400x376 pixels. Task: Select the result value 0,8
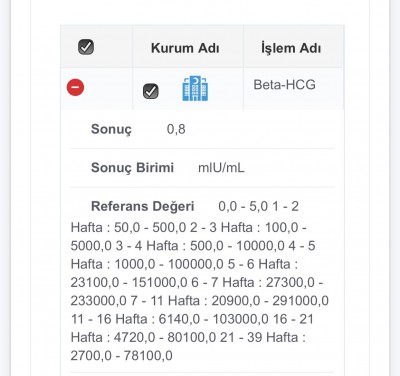tap(176, 129)
